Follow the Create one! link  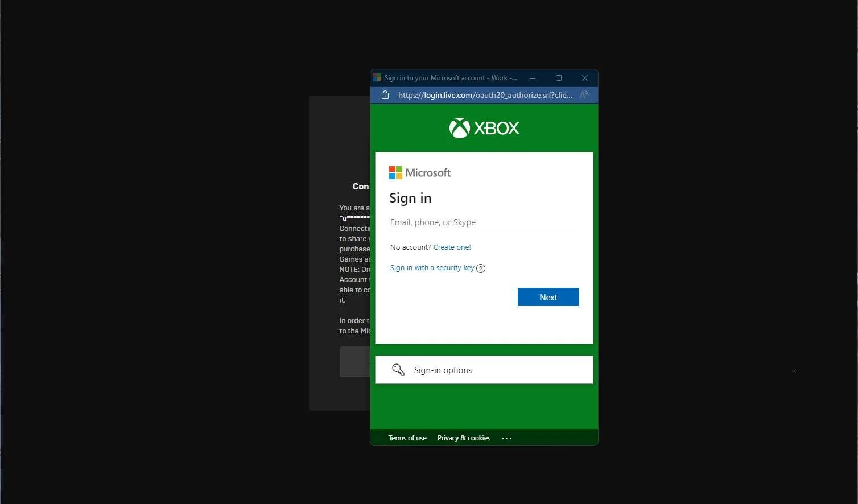point(452,247)
